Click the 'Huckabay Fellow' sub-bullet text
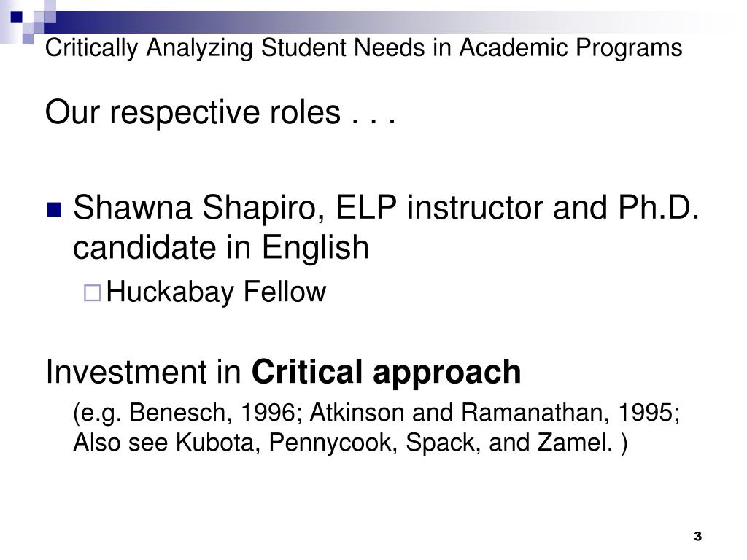The height and width of the screenshot is (560, 747). [x=216, y=292]
